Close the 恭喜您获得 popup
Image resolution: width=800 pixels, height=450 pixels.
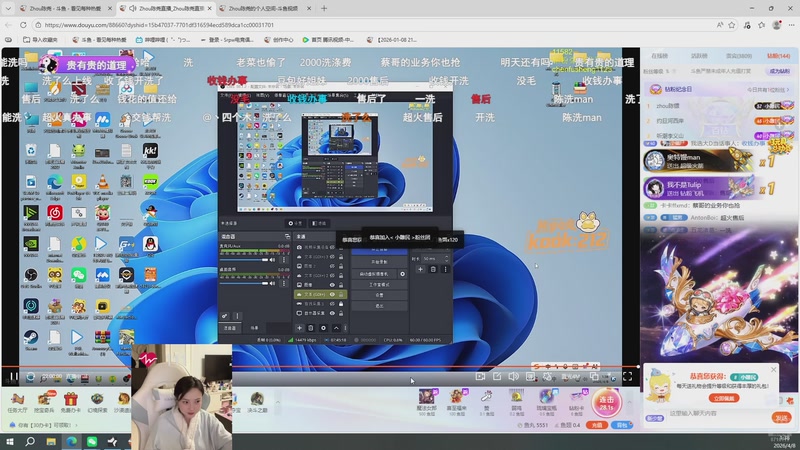[x=773, y=369]
